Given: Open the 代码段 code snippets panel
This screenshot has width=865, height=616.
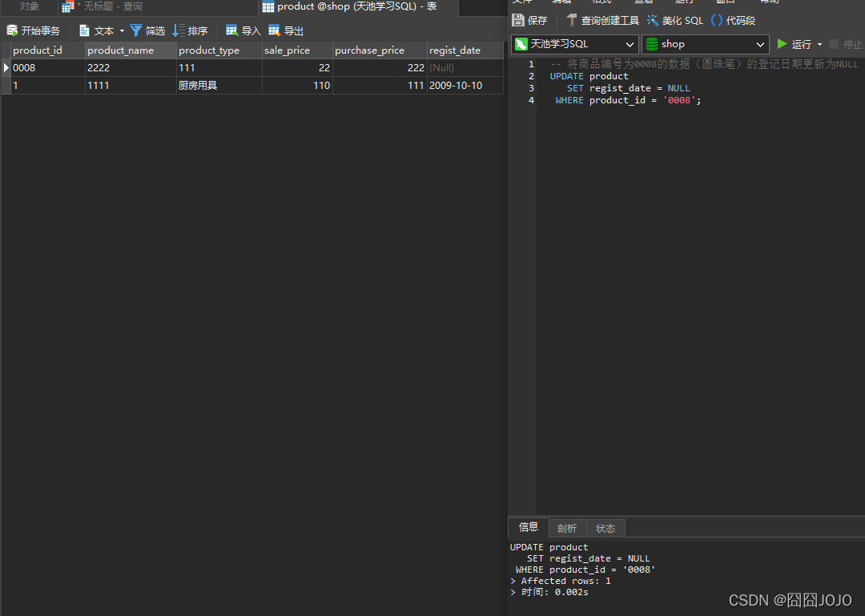Looking at the screenshot, I should (x=733, y=20).
